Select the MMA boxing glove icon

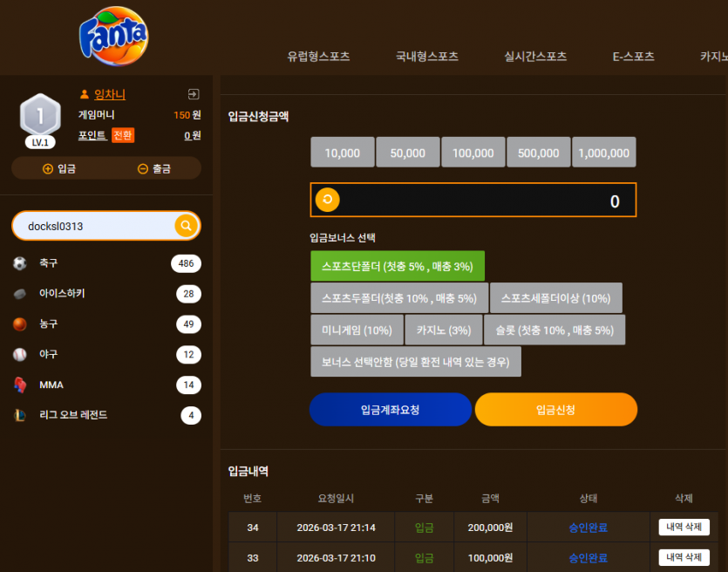click(x=19, y=385)
